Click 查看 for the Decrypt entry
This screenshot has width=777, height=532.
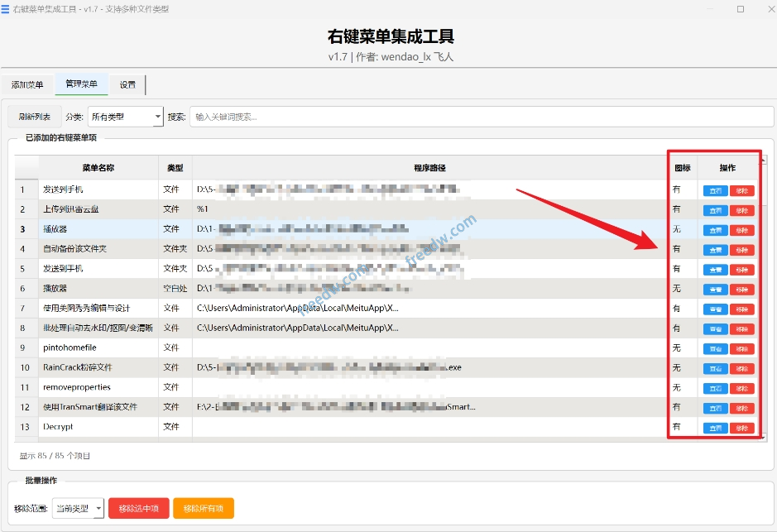pos(714,428)
